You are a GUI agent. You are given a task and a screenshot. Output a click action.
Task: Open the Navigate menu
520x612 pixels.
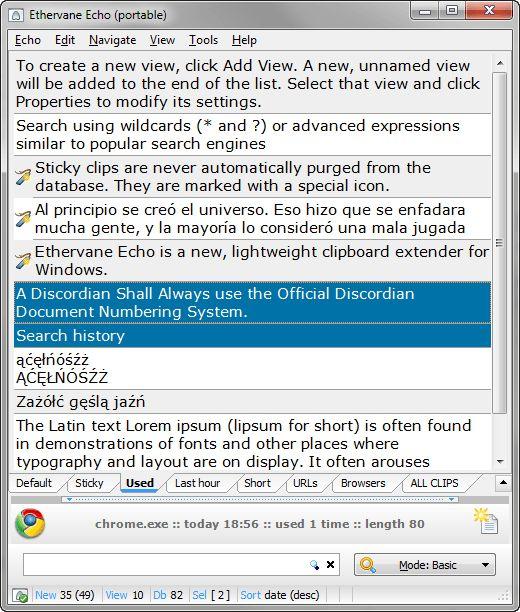pyautogui.click(x=112, y=40)
